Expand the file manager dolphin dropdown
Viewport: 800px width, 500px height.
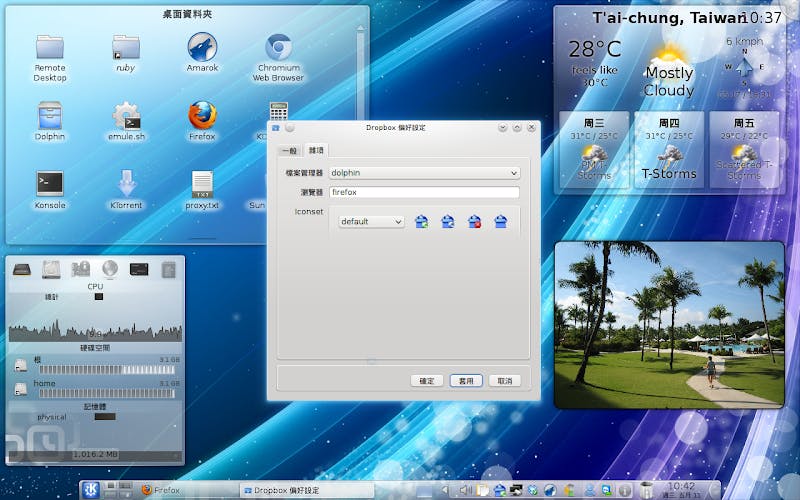[x=424, y=173]
